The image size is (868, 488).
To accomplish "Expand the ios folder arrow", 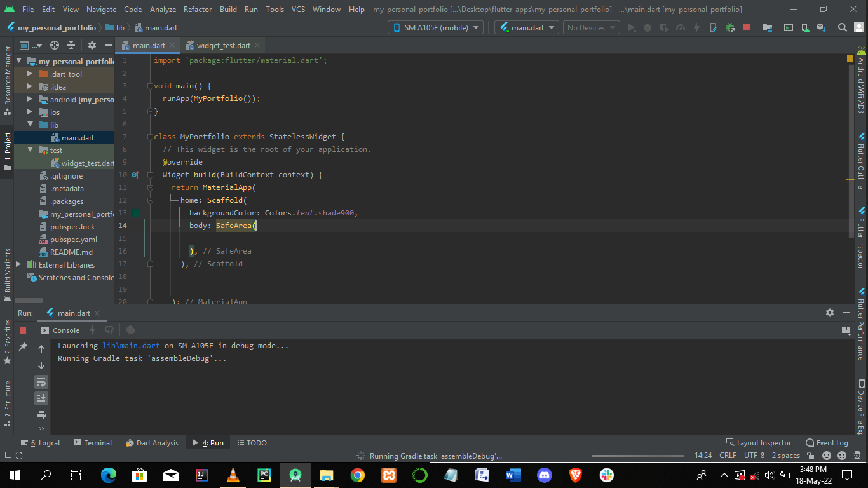I will (30, 112).
